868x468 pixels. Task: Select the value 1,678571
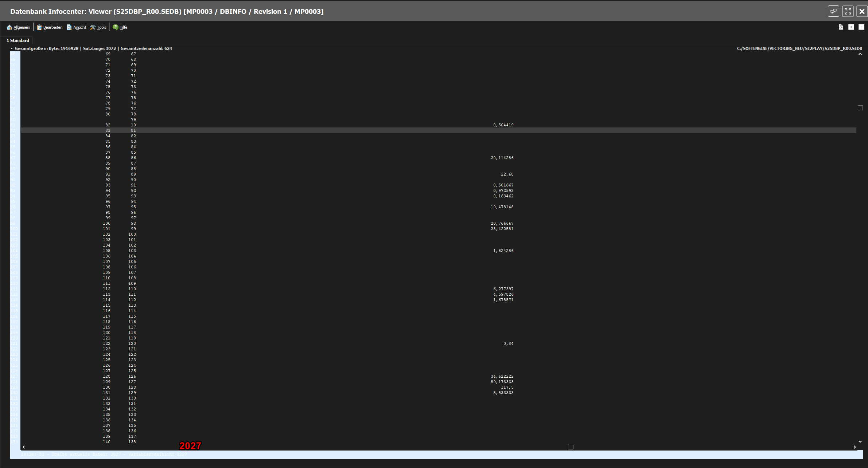pos(503,300)
